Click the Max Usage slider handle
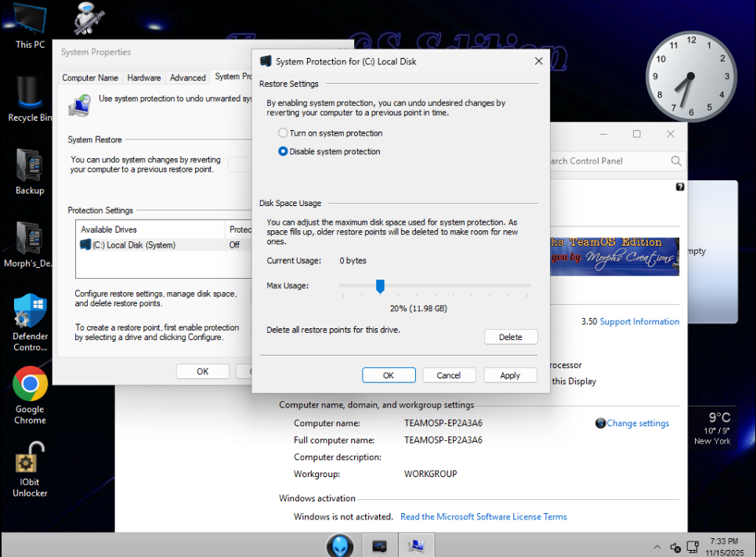Viewport: 756px width, 557px height. (380, 287)
